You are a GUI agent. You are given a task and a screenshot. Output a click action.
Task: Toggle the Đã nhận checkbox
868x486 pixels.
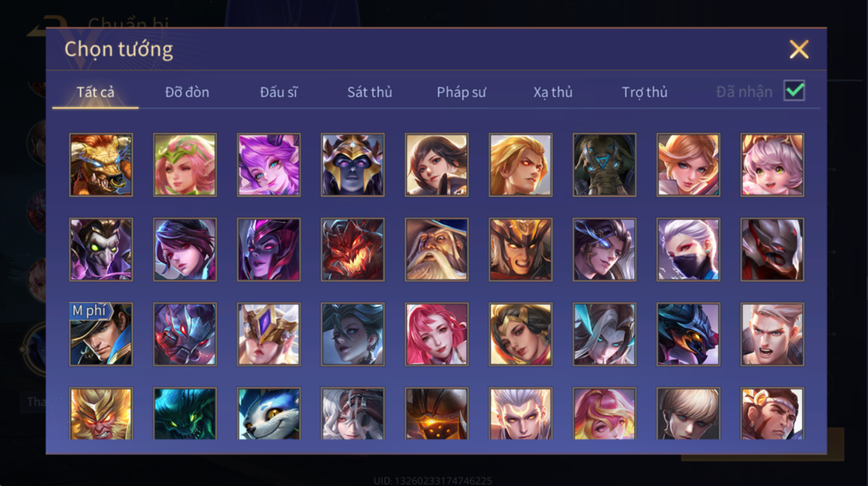coord(794,90)
